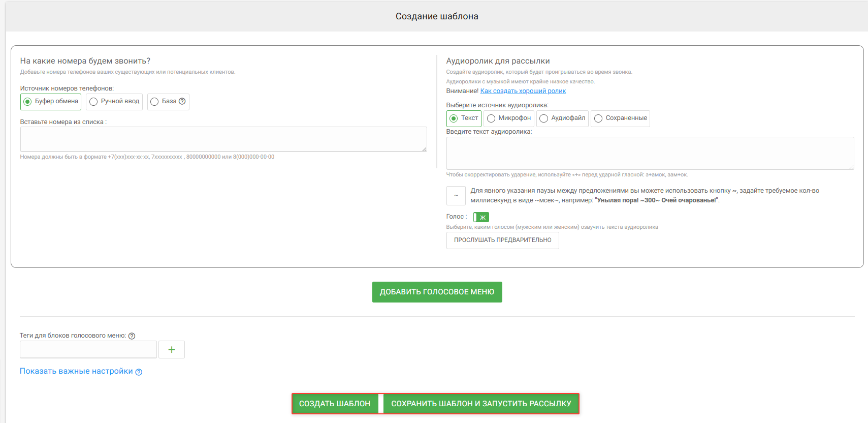This screenshot has width=868, height=423.
Task: Click help icon next to Показать важные настройки
Action: (139, 372)
